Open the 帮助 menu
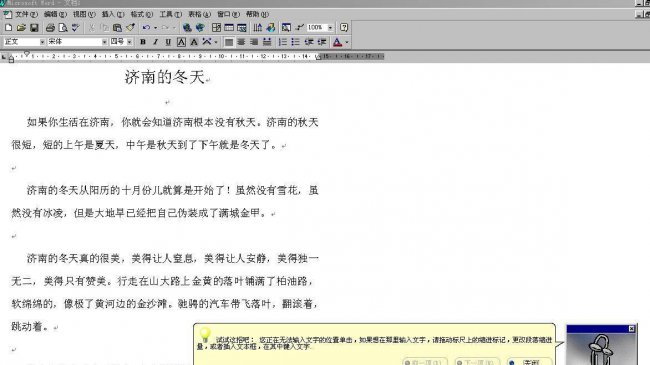The height and width of the screenshot is (365, 650). [x=257, y=15]
